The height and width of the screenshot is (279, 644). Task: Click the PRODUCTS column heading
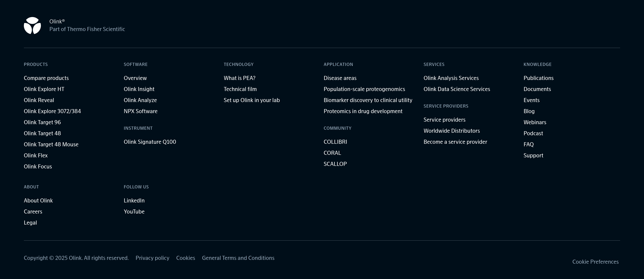click(x=36, y=64)
